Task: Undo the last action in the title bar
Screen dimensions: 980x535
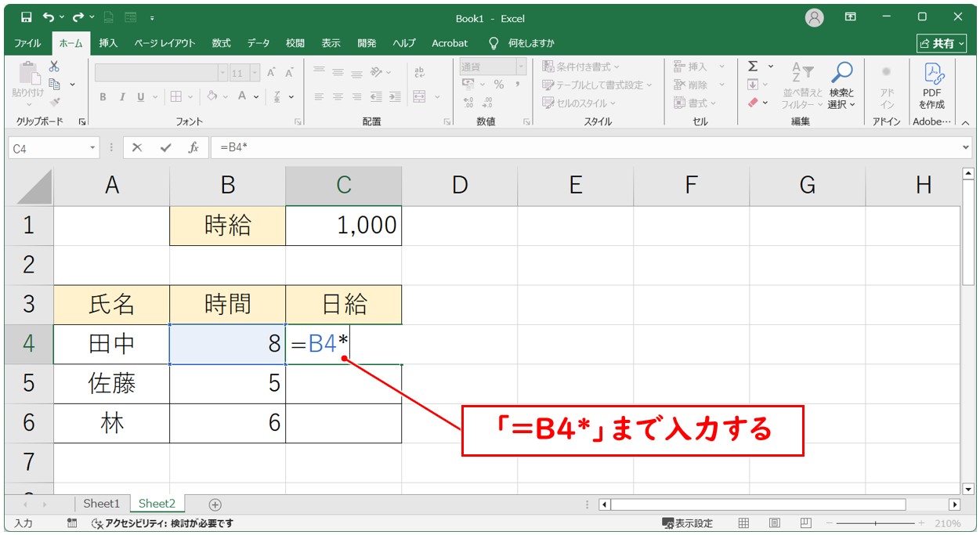Action: click(49, 17)
